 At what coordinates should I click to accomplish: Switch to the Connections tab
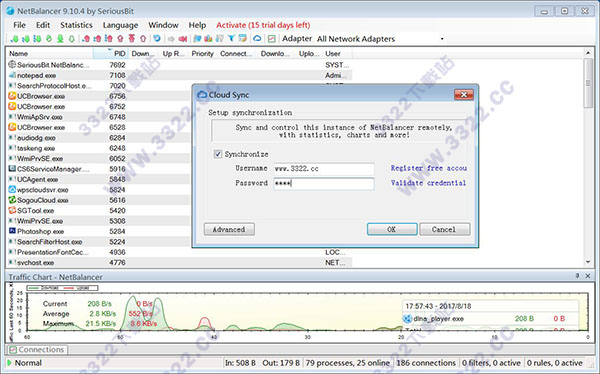coord(37,350)
